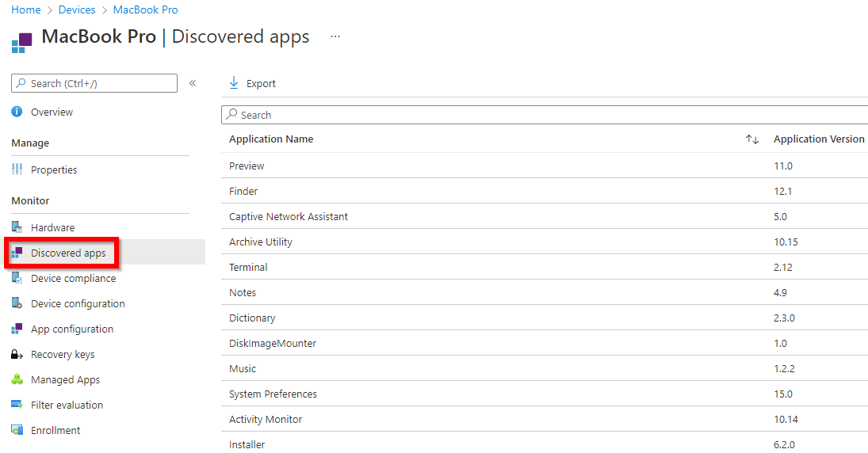The image size is (868, 453).
Task: Click the magnifier icon in apps search
Action: [231, 115]
